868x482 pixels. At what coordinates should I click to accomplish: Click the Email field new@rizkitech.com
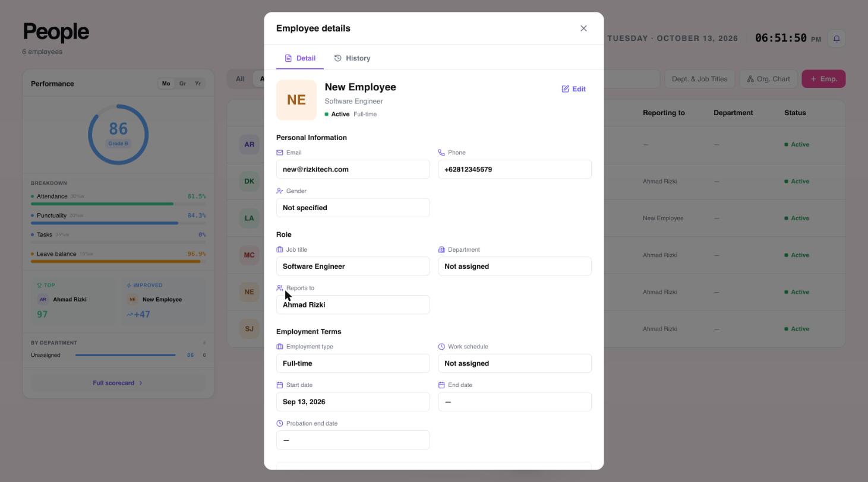coord(353,169)
